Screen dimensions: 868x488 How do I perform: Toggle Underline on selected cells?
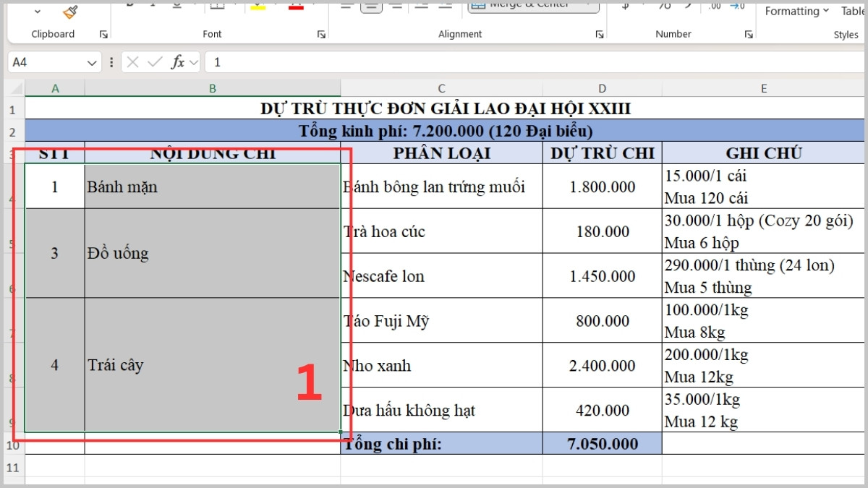(x=176, y=4)
